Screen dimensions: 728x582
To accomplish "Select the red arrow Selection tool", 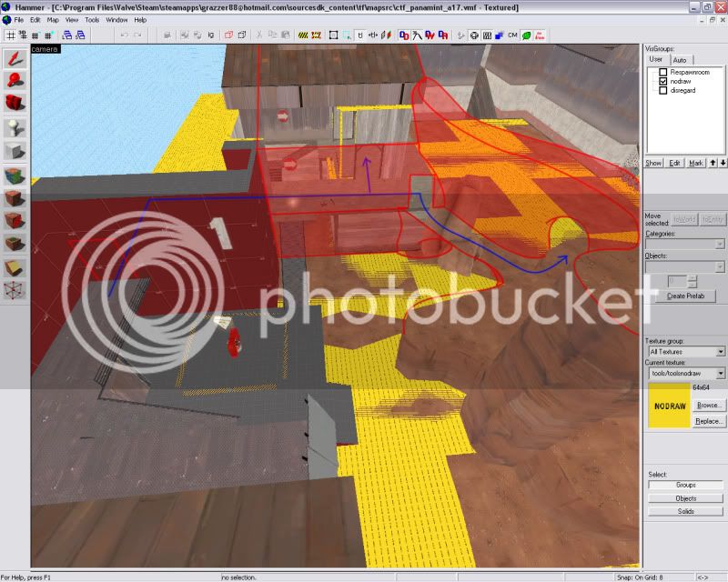I will (x=15, y=58).
